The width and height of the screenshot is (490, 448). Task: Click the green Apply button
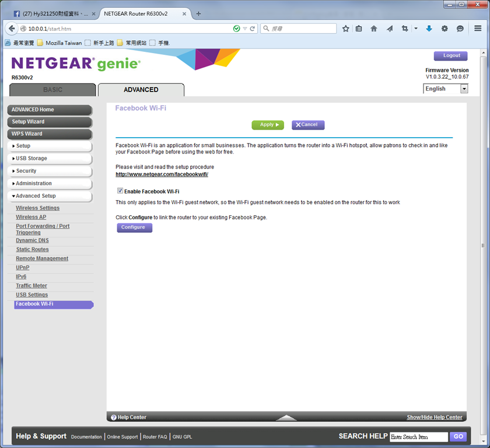[268, 125]
